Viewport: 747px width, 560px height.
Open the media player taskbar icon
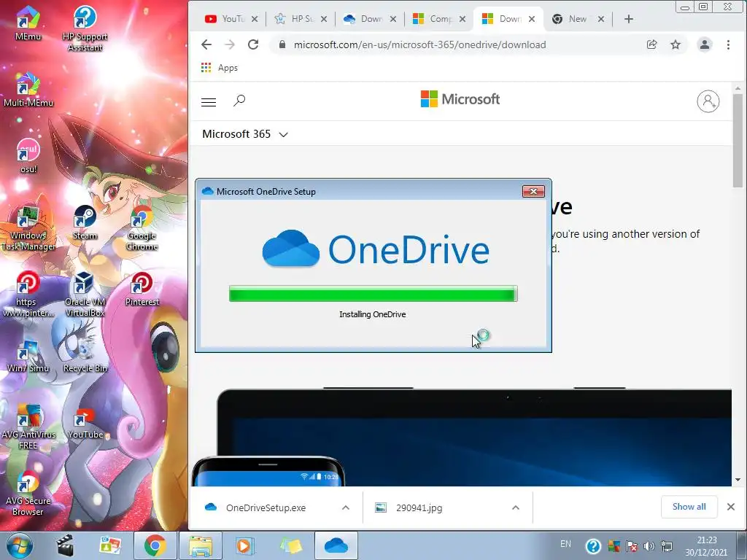(x=245, y=545)
